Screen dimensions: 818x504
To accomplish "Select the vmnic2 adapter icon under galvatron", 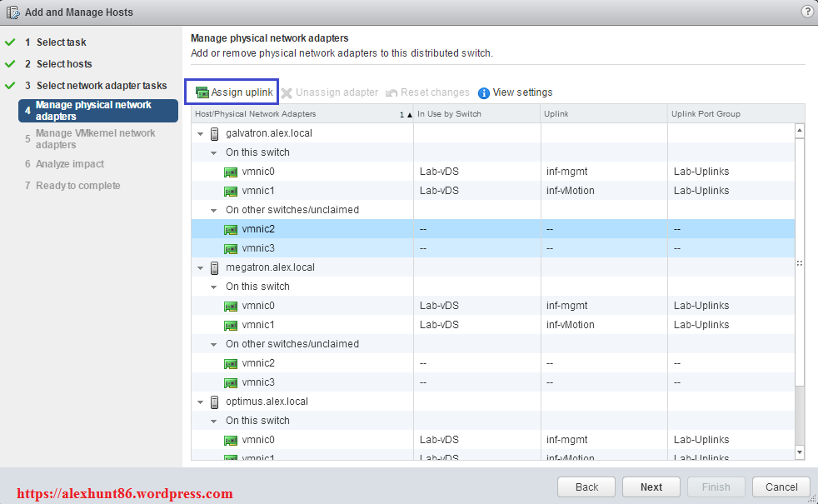I will [231, 229].
